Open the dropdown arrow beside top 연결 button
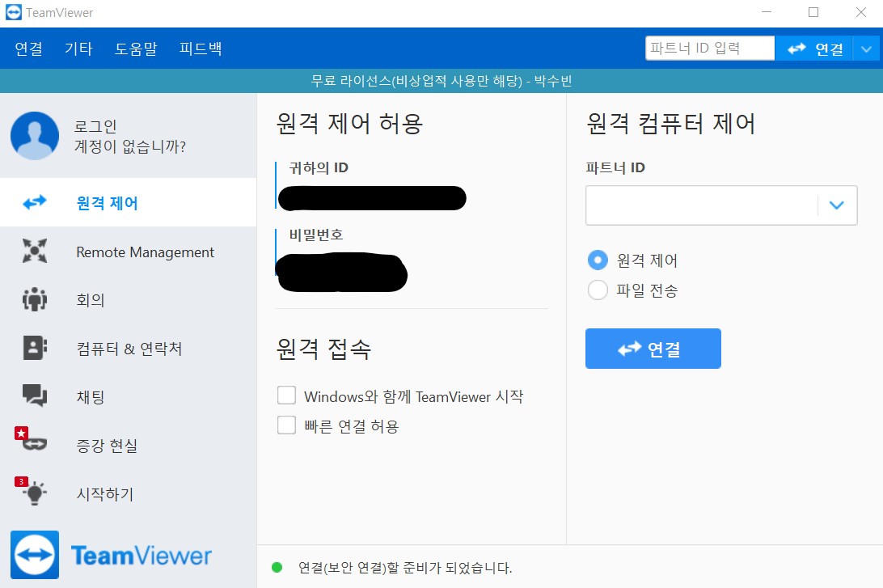Image resolution: width=883 pixels, height=588 pixels. click(867, 49)
